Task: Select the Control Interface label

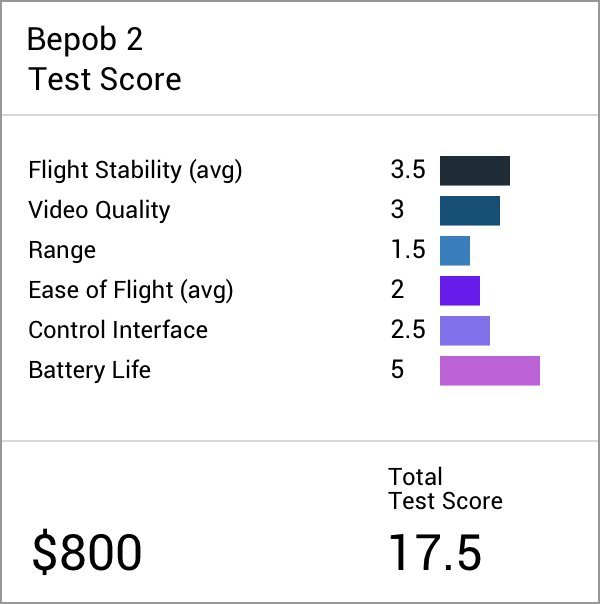Action: (118, 330)
